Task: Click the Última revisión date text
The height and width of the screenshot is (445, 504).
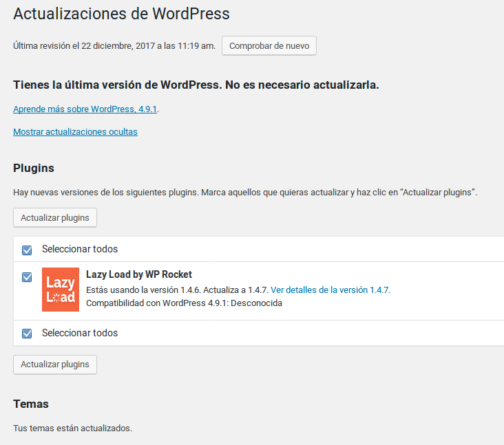Action: pos(114,46)
